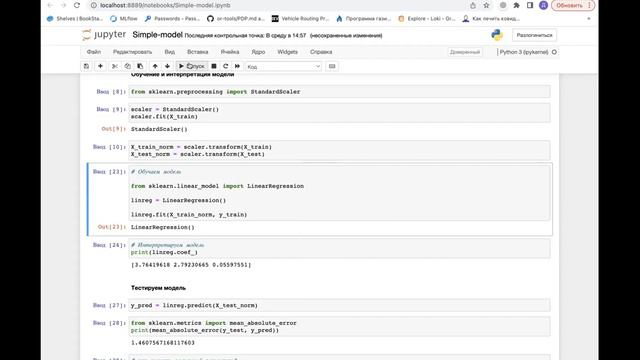Click Out[23] LinearRegression() output
640x360 pixels.
point(162,227)
